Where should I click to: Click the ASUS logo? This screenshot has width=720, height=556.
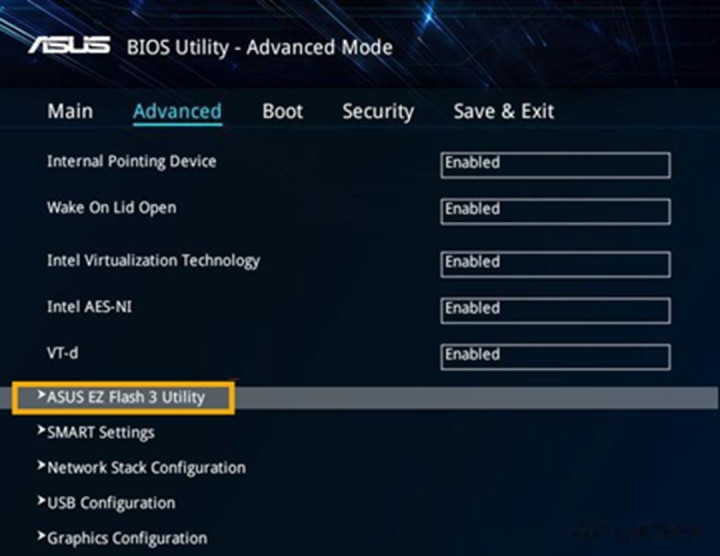coord(68,46)
